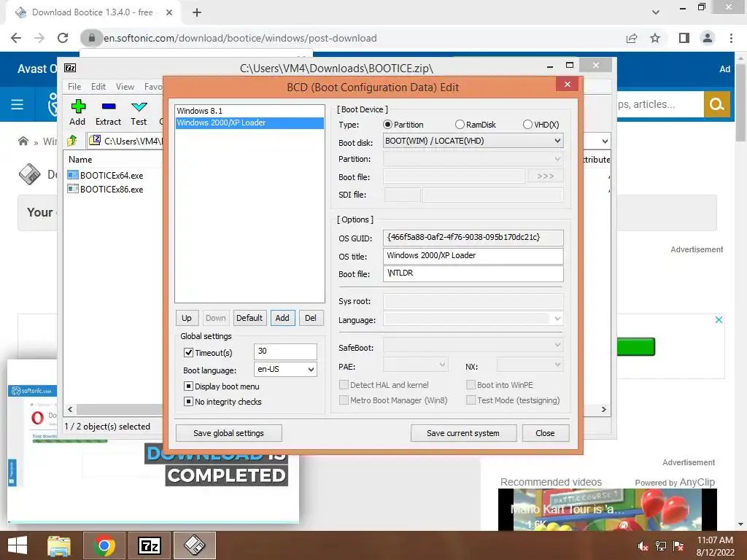This screenshot has height=560, width=747.
Task: Click the Extract icon in 7-Zip toolbar
Action: tap(109, 106)
